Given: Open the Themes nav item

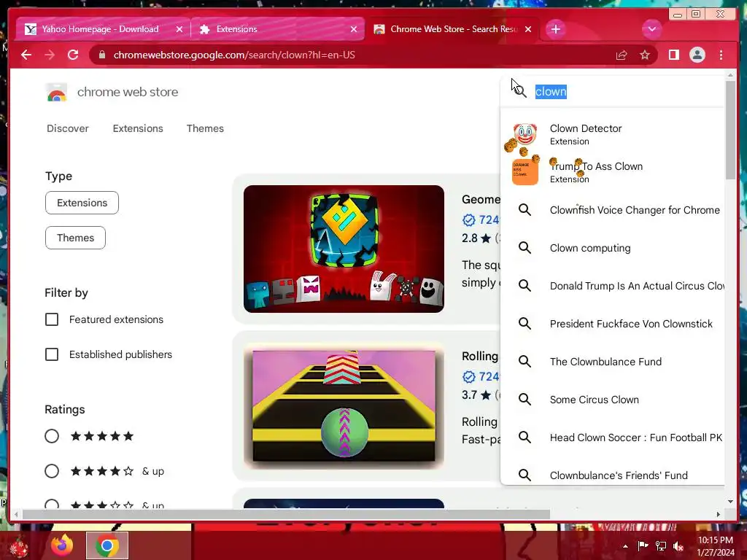Looking at the screenshot, I should (205, 128).
